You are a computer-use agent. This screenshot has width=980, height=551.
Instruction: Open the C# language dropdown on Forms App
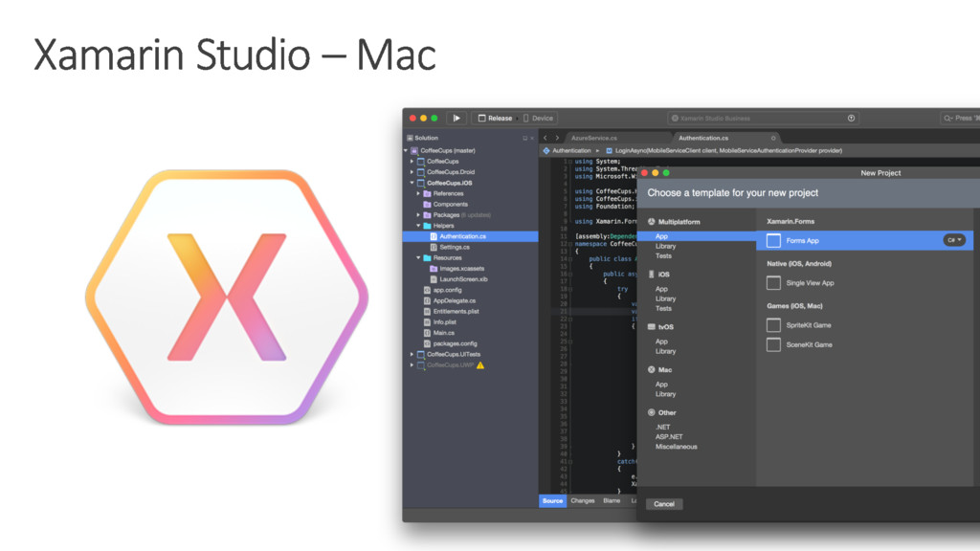click(954, 240)
